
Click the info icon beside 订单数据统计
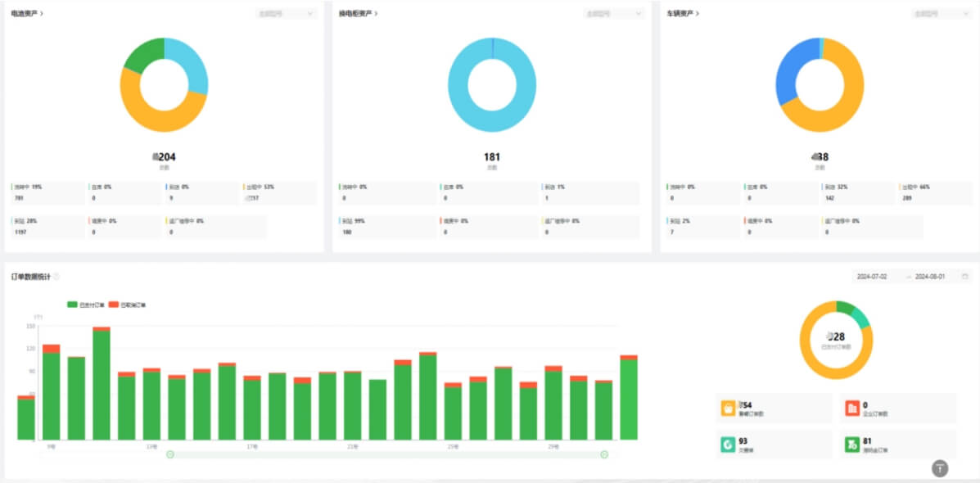[x=56, y=277]
